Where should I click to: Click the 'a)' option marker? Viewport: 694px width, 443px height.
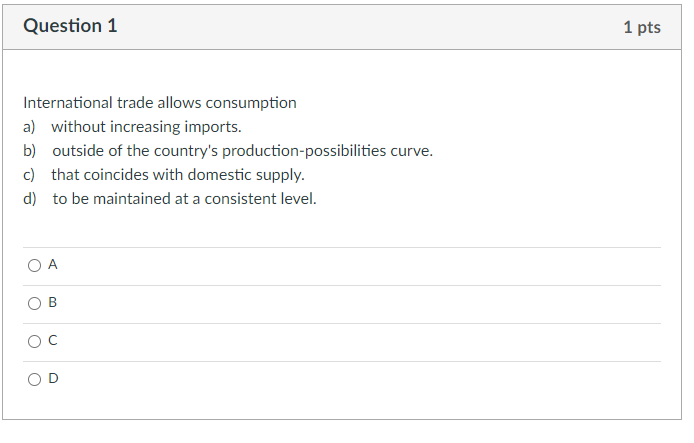pyautogui.click(x=29, y=127)
